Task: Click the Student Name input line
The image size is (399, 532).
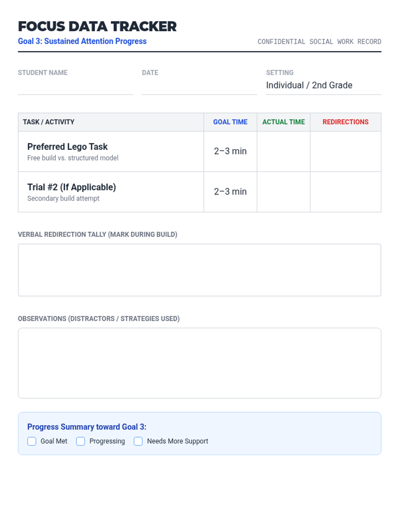Action: tap(75, 87)
